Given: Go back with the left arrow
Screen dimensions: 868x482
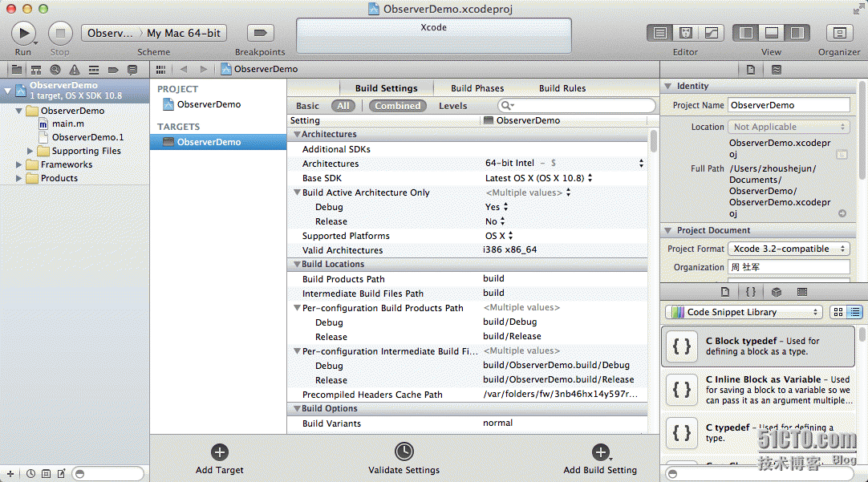Looking at the screenshot, I should pyautogui.click(x=183, y=69).
